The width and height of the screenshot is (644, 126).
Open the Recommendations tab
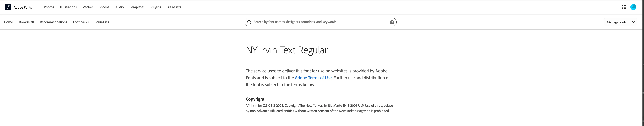(x=54, y=22)
